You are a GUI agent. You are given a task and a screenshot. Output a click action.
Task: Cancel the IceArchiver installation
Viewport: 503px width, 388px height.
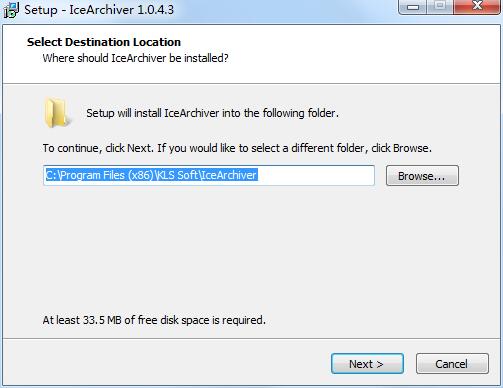[452, 364]
